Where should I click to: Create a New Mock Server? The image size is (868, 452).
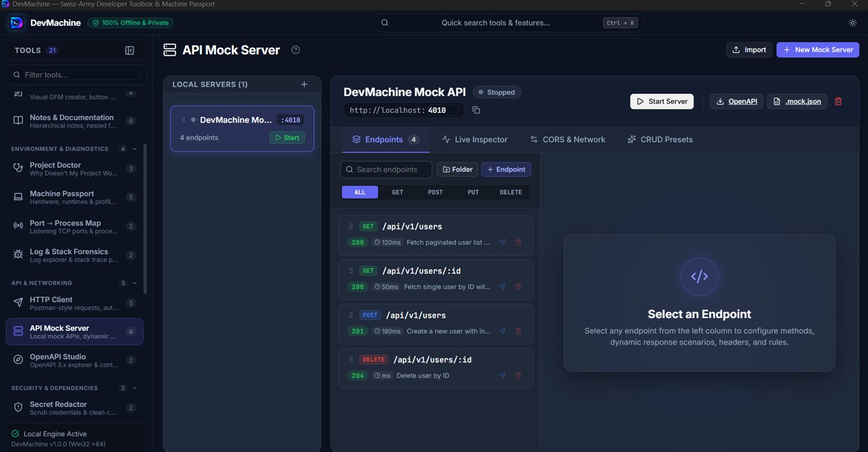point(818,50)
